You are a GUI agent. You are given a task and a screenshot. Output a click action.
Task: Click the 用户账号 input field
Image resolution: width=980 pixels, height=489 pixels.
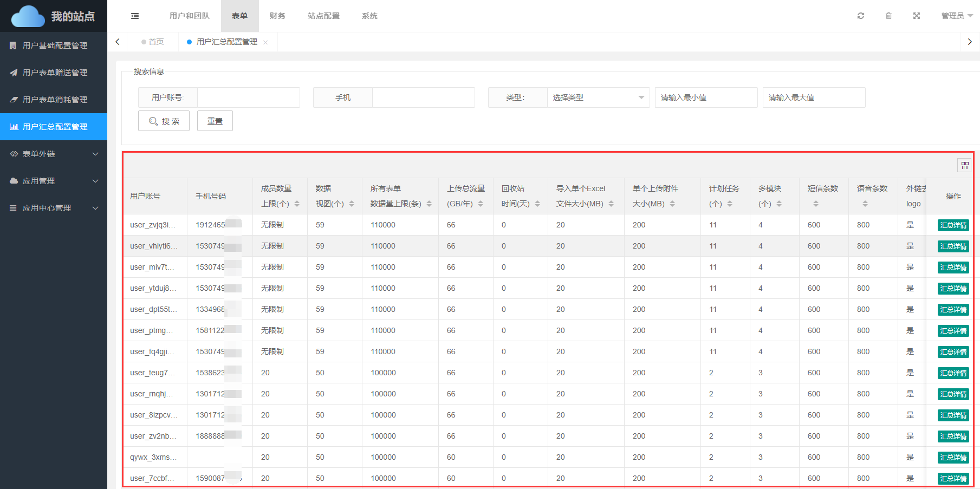point(248,97)
